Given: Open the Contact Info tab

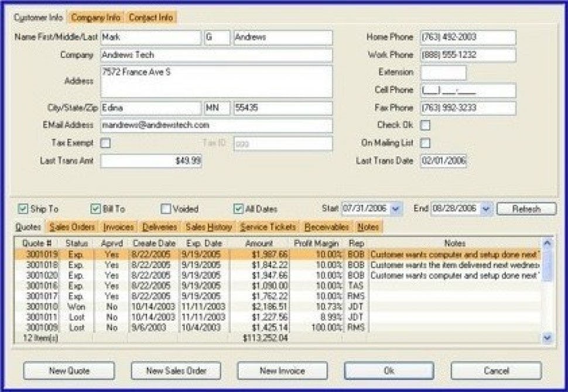Looking at the screenshot, I should (150, 18).
